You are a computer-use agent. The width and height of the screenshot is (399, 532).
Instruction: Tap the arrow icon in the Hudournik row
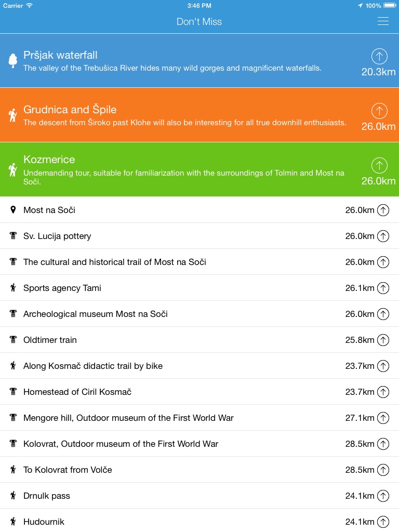[383, 522]
